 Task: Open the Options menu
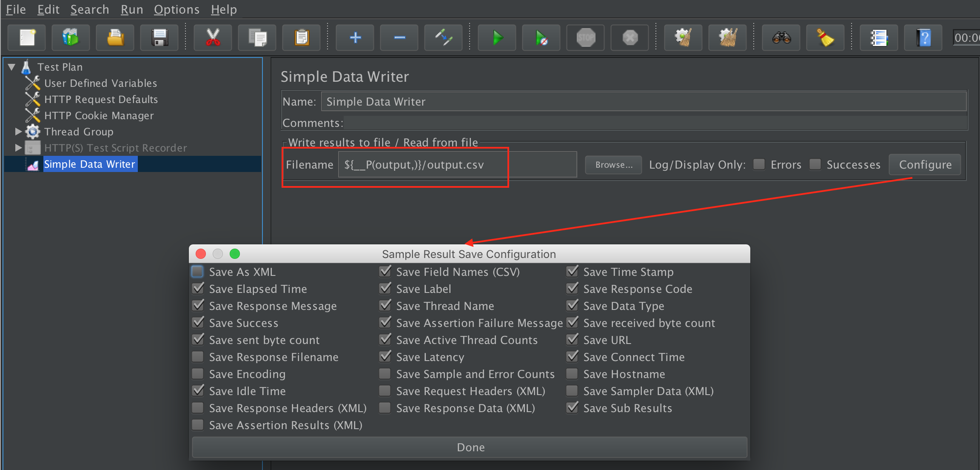[x=176, y=9]
